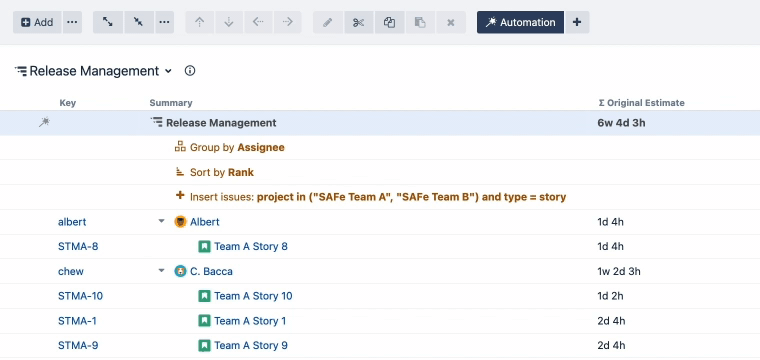This screenshot has height=360, width=760.
Task: Click the move down arrow icon
Action: click(x=229, y=22)
